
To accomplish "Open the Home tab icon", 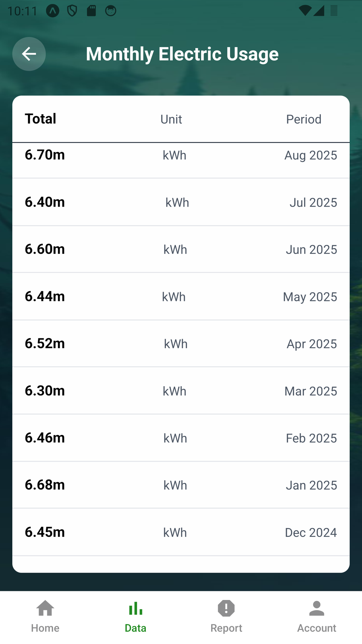I will click(45, 608).
